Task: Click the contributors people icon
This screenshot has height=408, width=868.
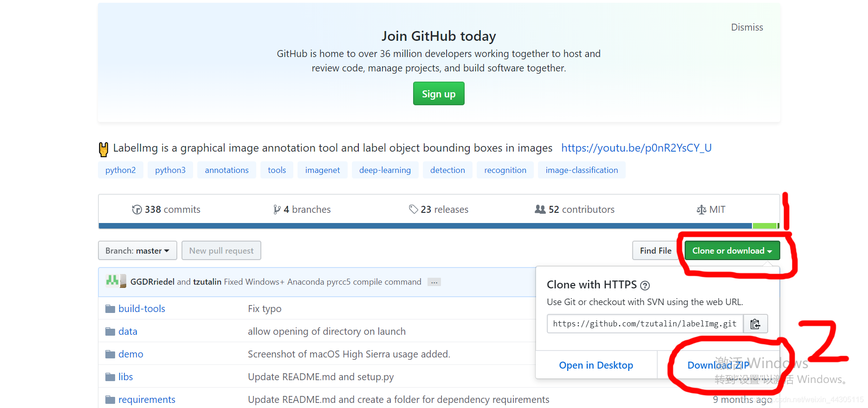Action: pos(540,209)
